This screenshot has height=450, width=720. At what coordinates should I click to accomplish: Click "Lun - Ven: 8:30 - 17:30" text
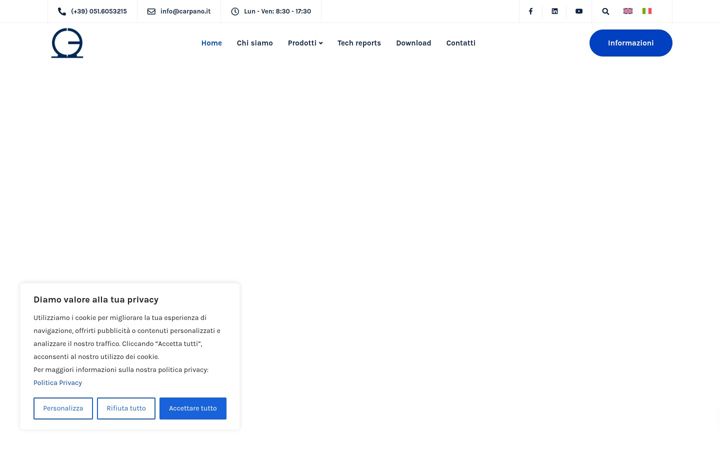point(277,11)
